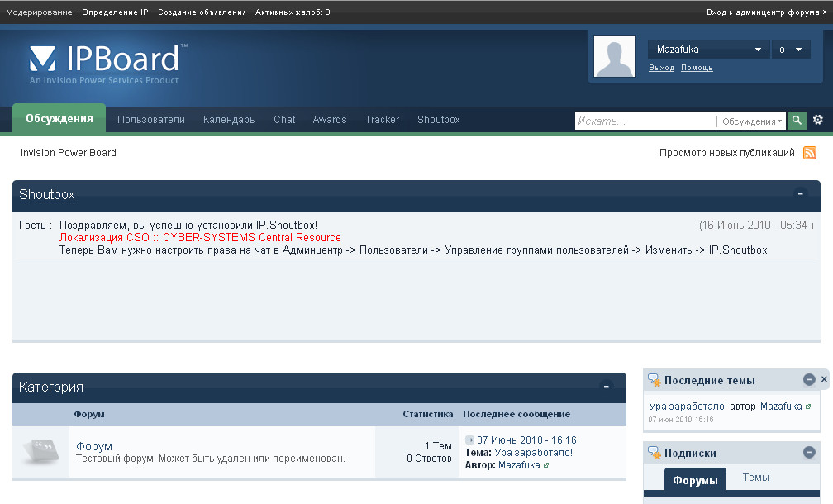Open the notifications counter dropdown

[791, 50]
